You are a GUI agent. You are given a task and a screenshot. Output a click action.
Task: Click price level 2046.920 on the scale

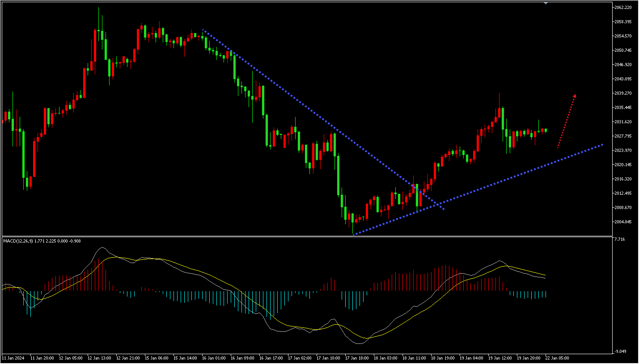click(x=623, y=65)
